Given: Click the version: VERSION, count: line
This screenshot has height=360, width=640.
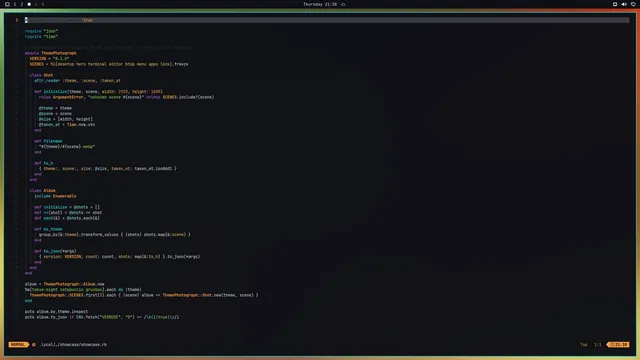Looking at the screenshot, I should pyautogui.click(x=120, y=257).
